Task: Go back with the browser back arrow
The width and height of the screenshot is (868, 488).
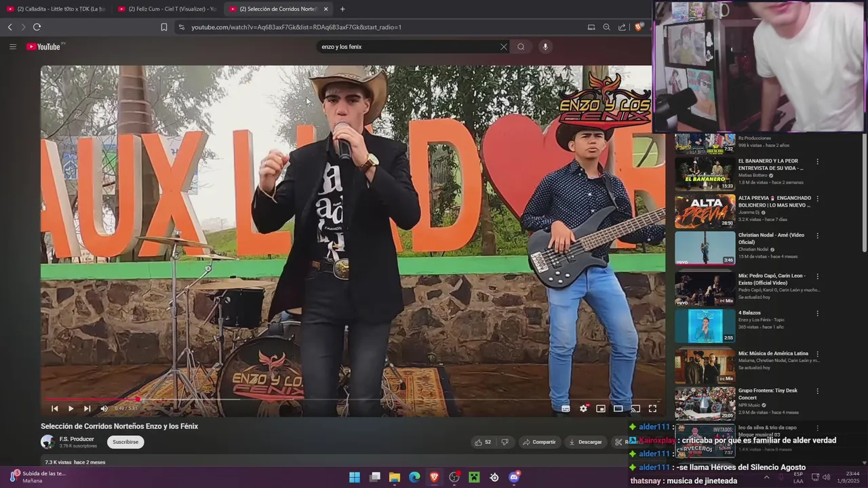Action: click(x=9, y=27)
